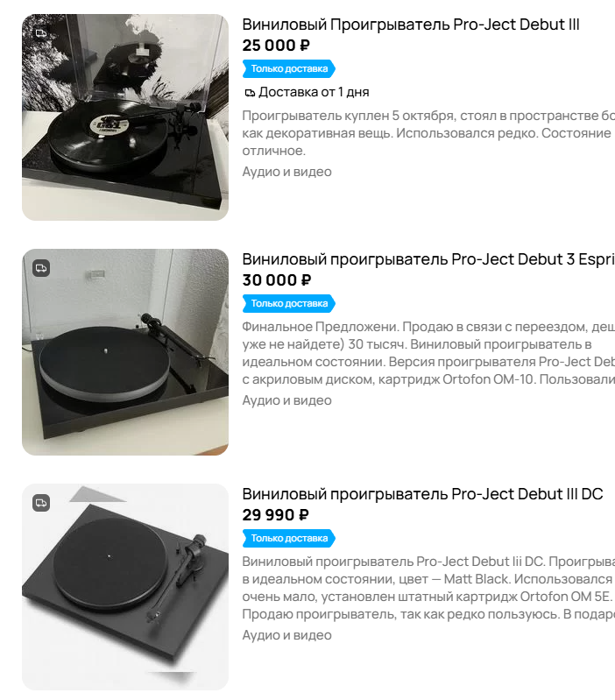Click 'Только доставка' badge under 25 000 ₽
This screenshot has height=700, width=615.
pos(289,68)
